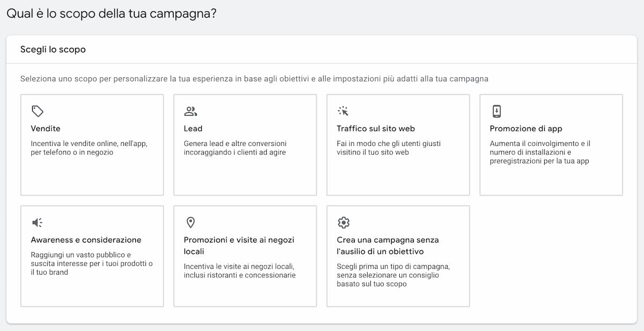Choose Promozioni e visite ai negozi locali
The image size is (644, 331).
click(239, 246)
